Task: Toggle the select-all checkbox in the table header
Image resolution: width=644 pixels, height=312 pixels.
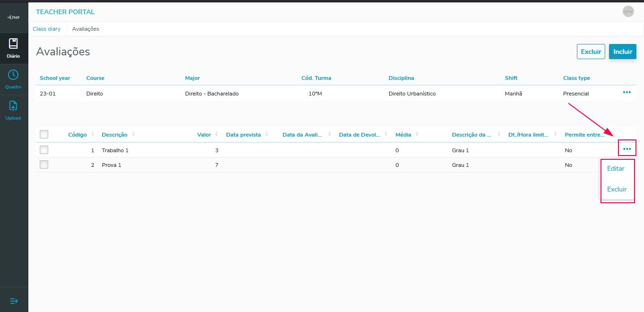Action: coord(44,134)
